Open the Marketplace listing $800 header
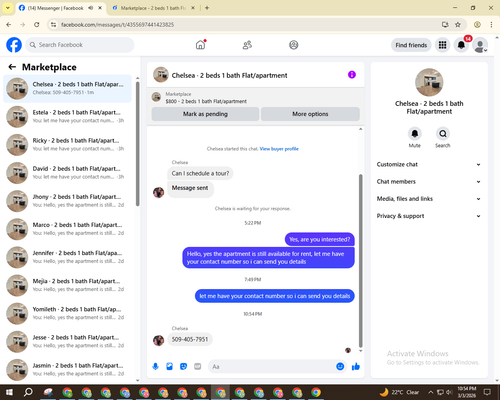 256,97
